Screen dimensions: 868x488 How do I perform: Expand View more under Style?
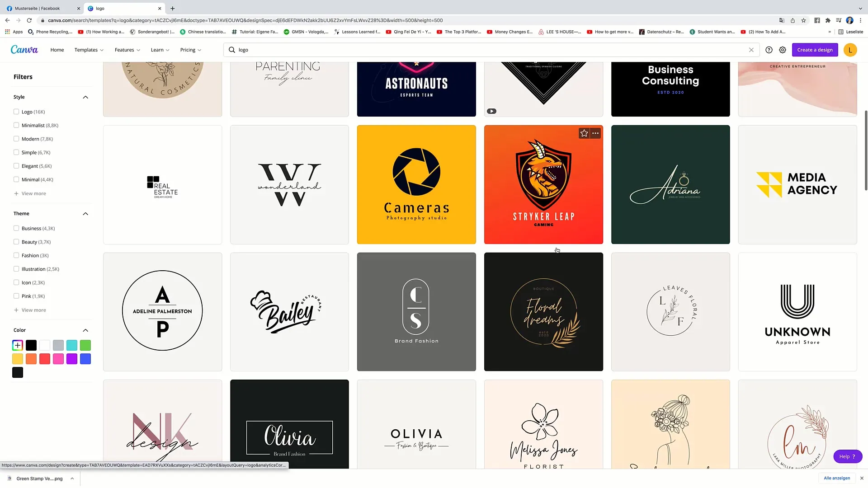(x=30, y=193)
